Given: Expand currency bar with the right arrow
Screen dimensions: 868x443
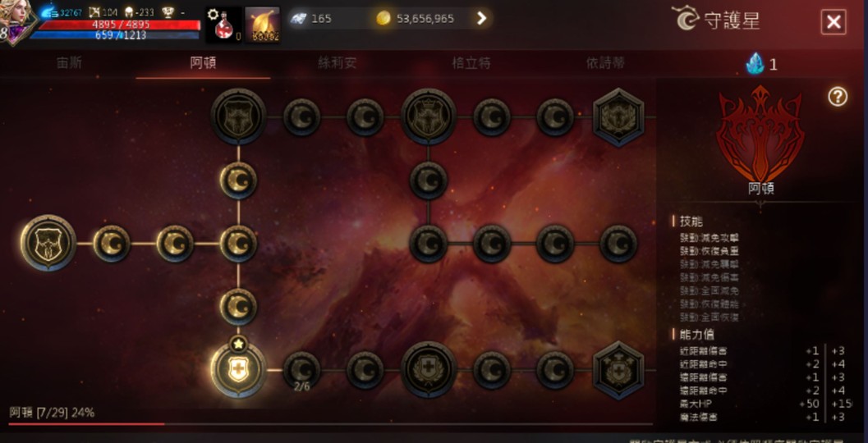Looking at the screenshot, I should coord(481,18).
